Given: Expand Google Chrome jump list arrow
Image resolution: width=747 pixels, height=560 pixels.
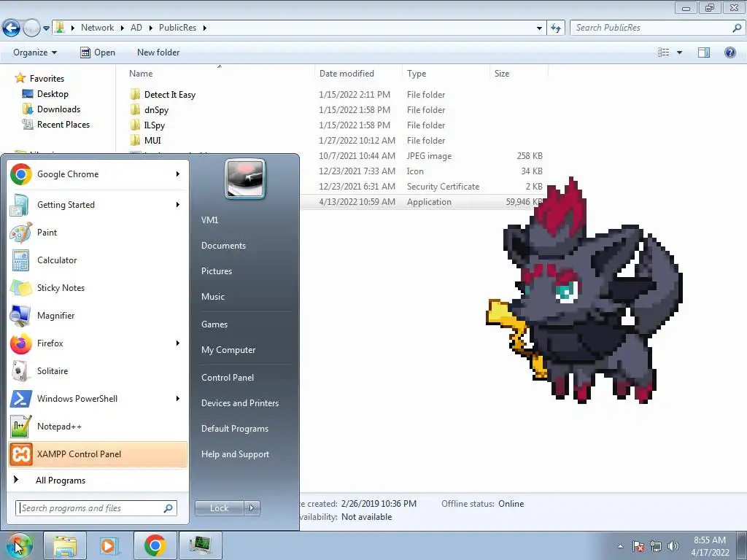Looking at the screenshot, I should click(x=178, y=174).
